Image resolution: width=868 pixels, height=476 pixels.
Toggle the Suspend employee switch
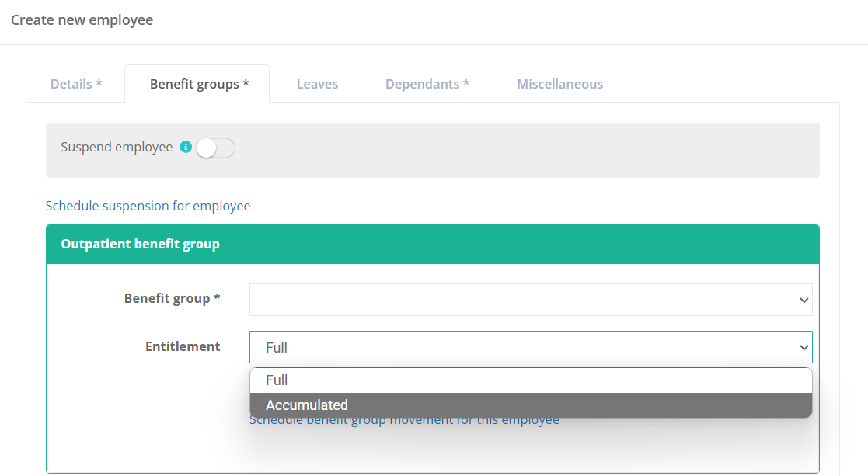click(215, 148)
